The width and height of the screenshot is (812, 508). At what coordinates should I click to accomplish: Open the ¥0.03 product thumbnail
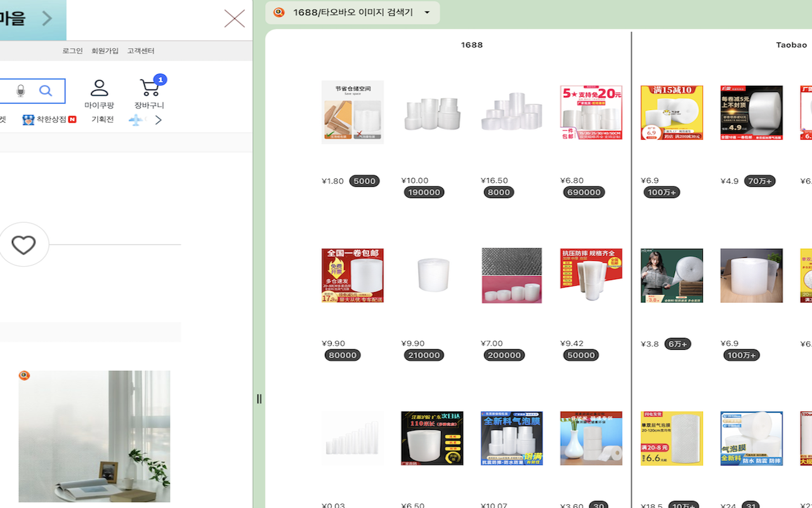pos(353,438)
